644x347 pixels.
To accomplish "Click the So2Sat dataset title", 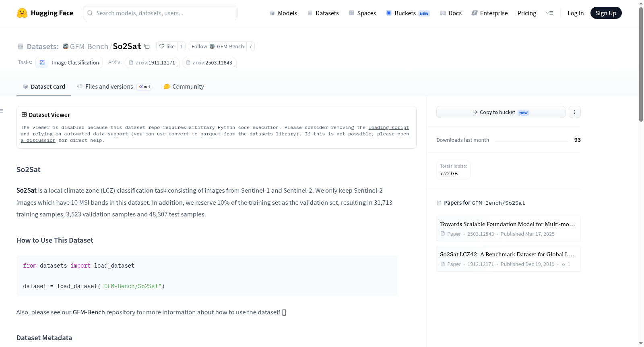I will pyautogui.click(x=127, y=46).
